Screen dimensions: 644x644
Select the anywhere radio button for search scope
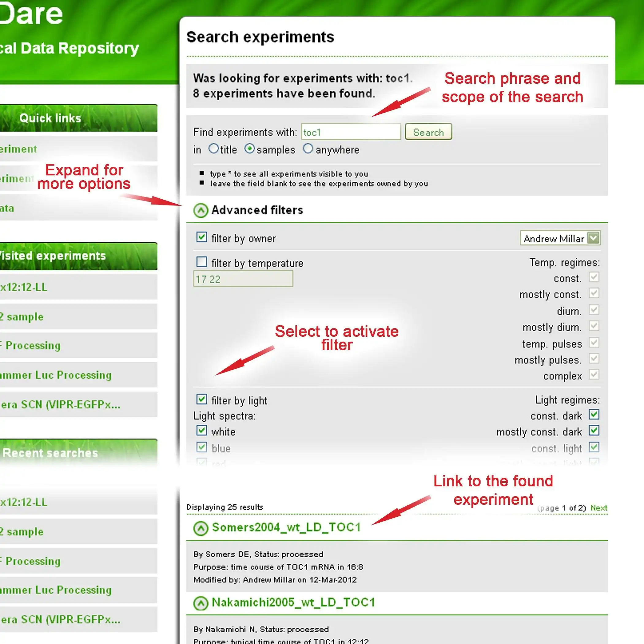pyautogui.click(x=308, y=149)
